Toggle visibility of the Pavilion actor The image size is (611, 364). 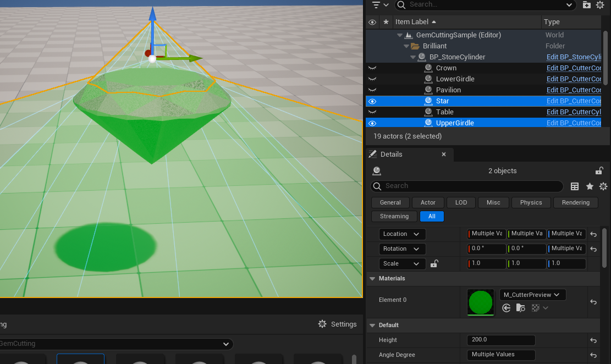coord(372,90)
